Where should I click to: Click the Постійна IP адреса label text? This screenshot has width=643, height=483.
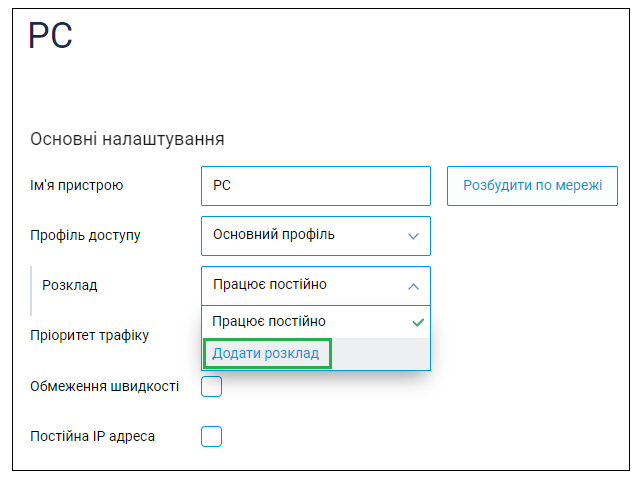pyautogui.click(x=93, y=436)
